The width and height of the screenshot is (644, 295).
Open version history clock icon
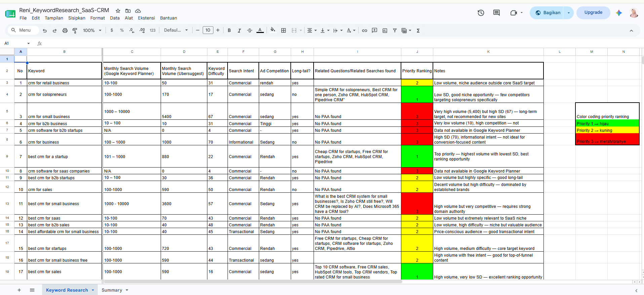[481, 13]
